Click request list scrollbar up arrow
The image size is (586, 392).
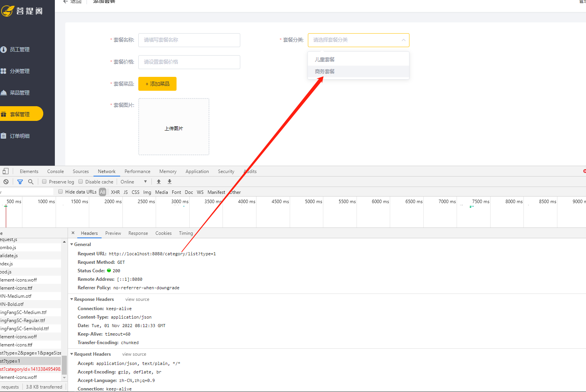64,242
